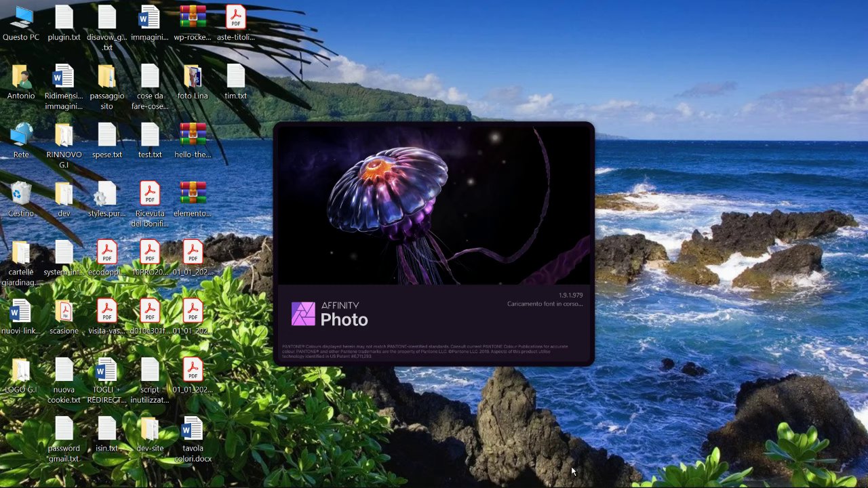868x488 pixels.
Task: Select the aste-titoli... PDF on desktop
Action: tap(235, 24)
